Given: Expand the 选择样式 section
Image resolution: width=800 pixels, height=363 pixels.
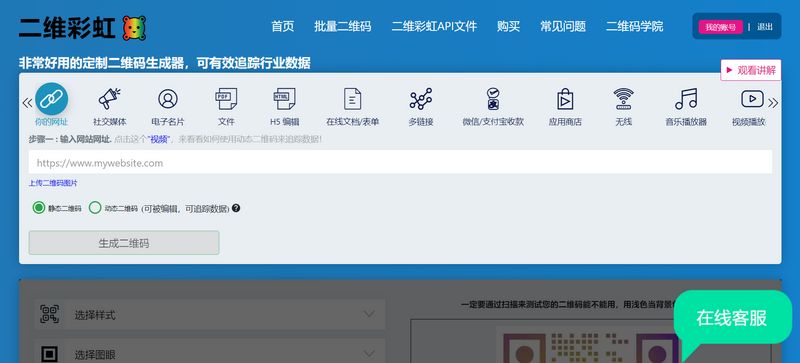Looking at the screenshot, I should pyautogui.click(x=210, y=314).
